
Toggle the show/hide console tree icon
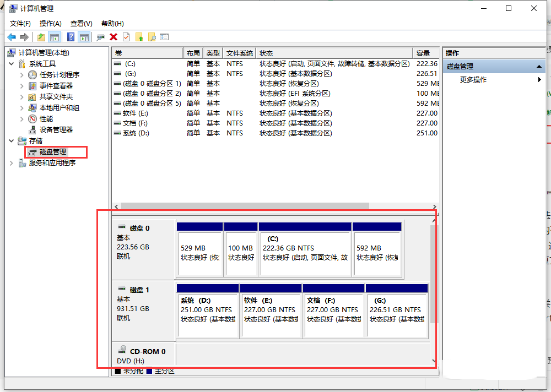point(54,37)
